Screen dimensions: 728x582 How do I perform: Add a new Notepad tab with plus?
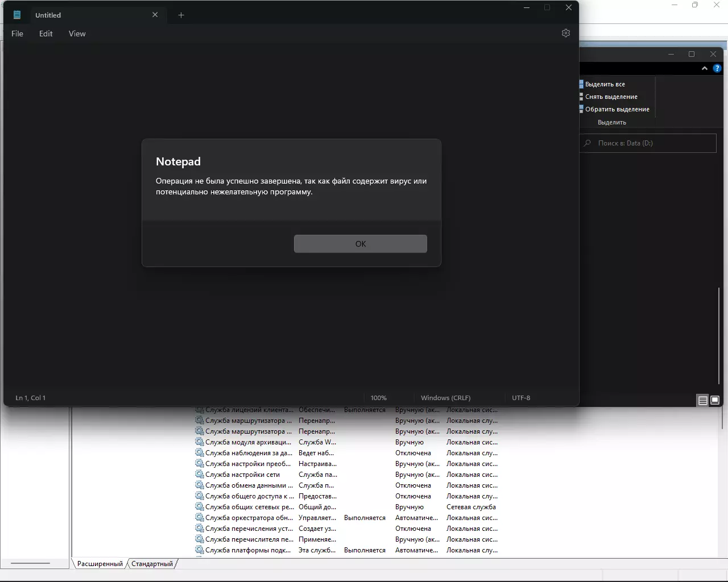click(x=181, y=15)
